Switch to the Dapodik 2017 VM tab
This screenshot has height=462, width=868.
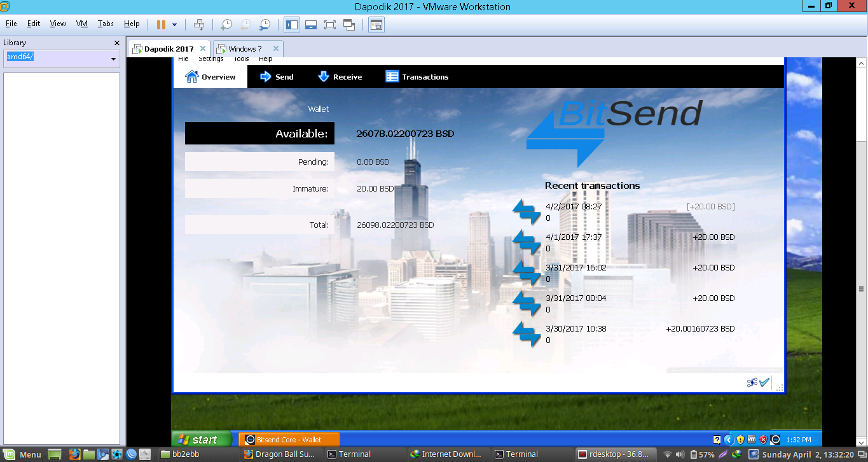coord(169,48)
